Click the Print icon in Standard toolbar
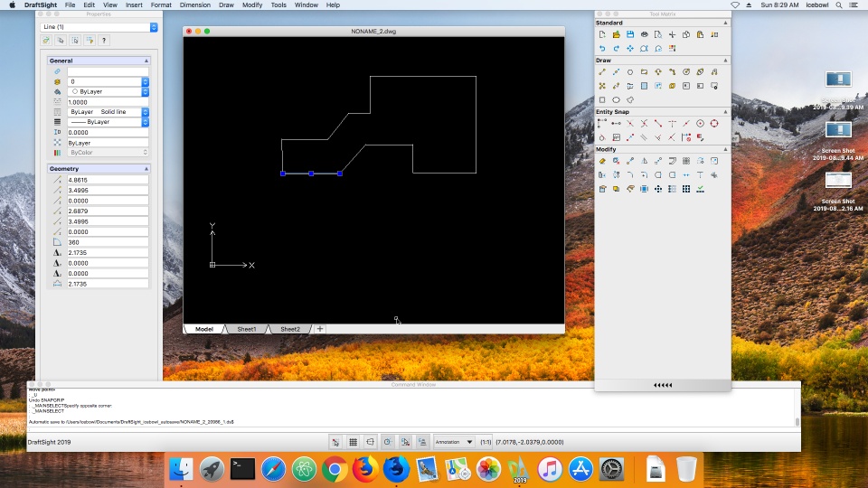This screenshot has width=868, height=488. (x=644, y=34)
